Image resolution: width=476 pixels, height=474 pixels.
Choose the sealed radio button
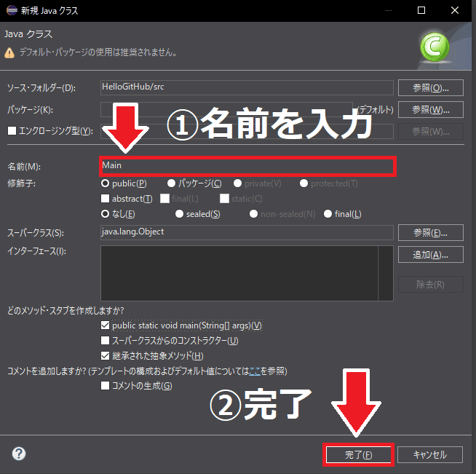coord(180,214)
